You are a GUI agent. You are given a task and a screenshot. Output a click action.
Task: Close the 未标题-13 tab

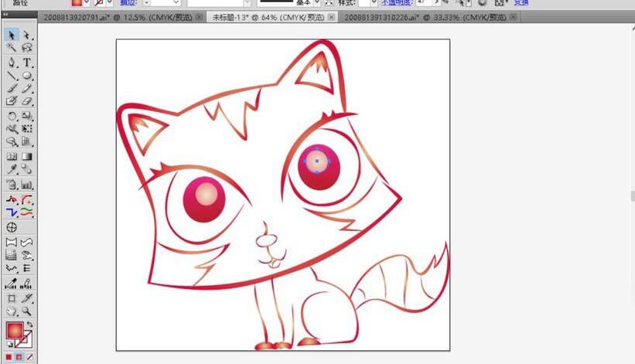point(331,17)
